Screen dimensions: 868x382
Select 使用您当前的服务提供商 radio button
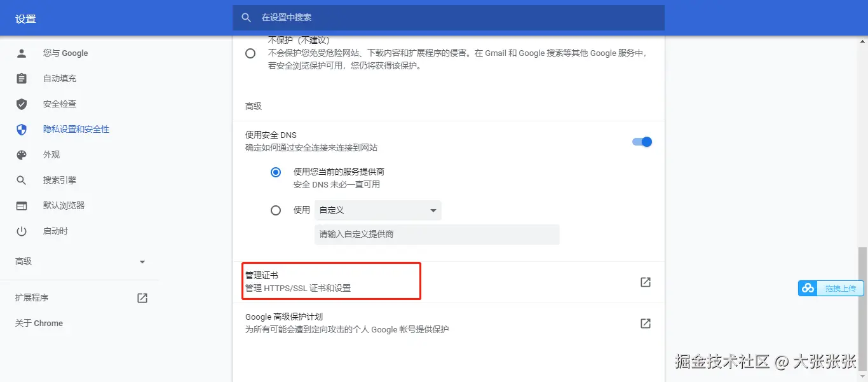(276, 172)
